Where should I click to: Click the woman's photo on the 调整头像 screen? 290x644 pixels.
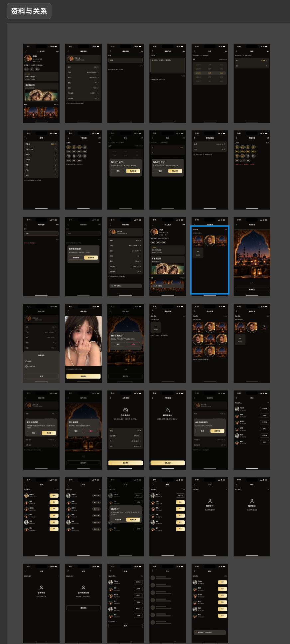[x=83, y=341]
